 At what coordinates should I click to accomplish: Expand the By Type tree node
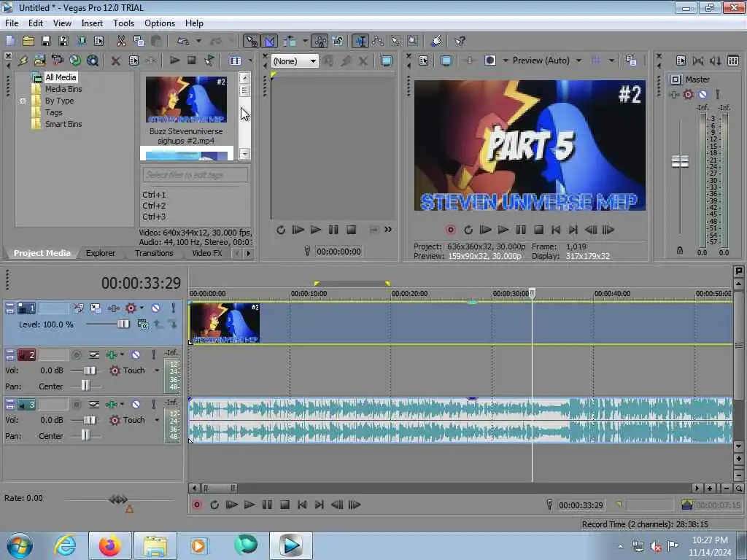[23, 101]
